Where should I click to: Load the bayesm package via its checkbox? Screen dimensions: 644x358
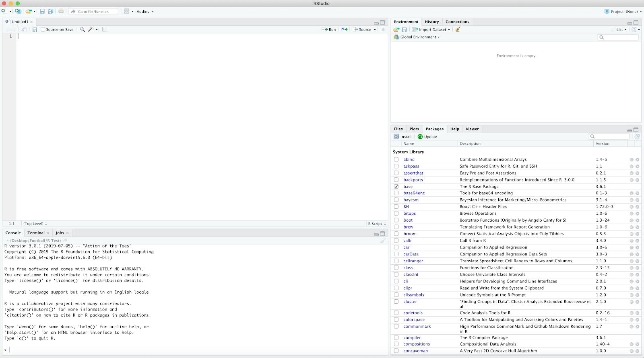pos(396,200)
